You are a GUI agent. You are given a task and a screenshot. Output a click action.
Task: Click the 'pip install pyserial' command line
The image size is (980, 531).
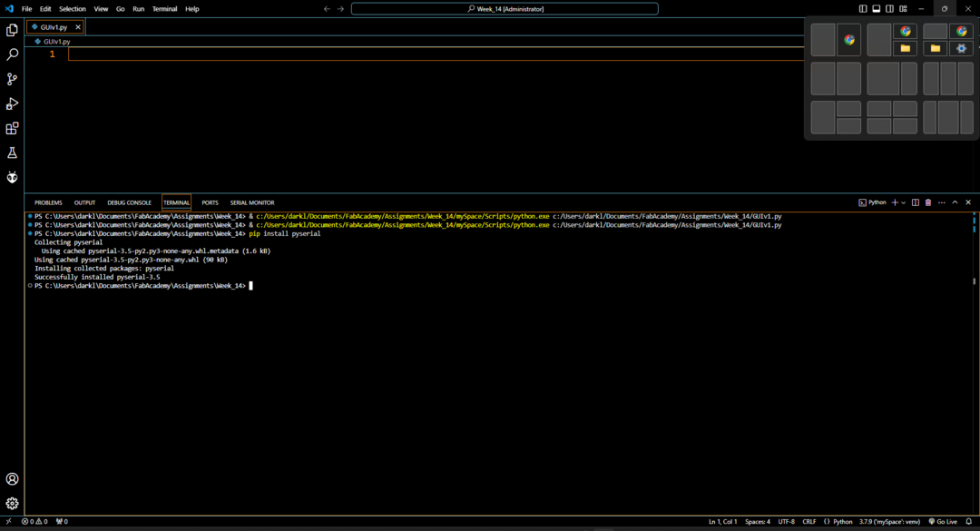[x=284, y=233]
